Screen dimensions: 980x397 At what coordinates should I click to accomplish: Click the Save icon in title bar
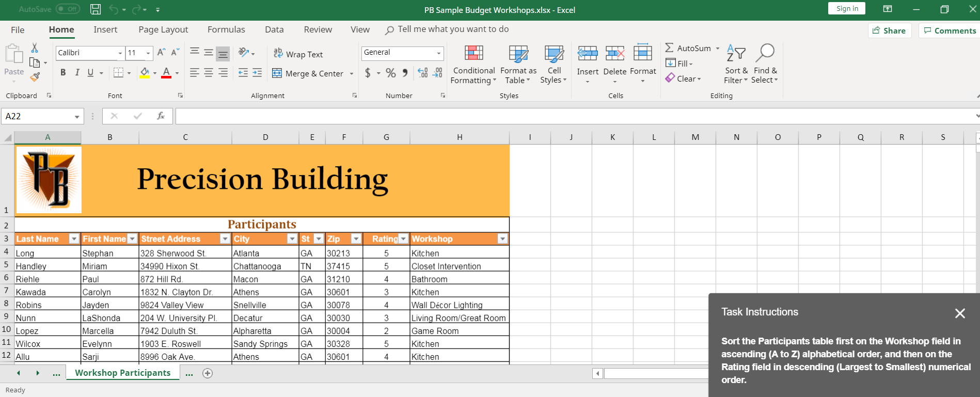(x=96, y=9)
